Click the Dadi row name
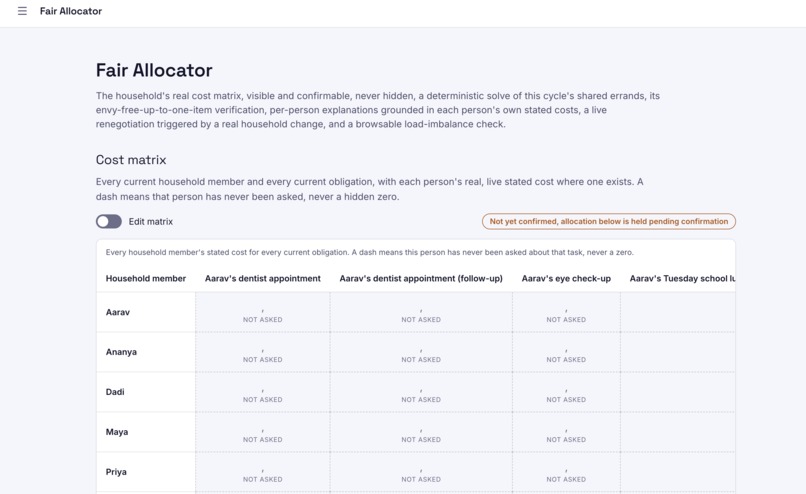Image resolution: width=806 pixels, height=494 pixels. click(115, 392)
